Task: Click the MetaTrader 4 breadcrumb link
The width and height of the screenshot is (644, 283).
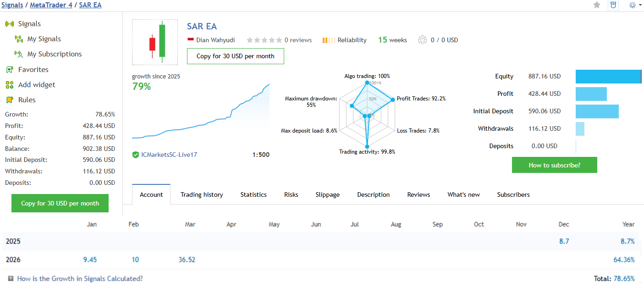Action: pyautogui.click(x=51, y=5)
